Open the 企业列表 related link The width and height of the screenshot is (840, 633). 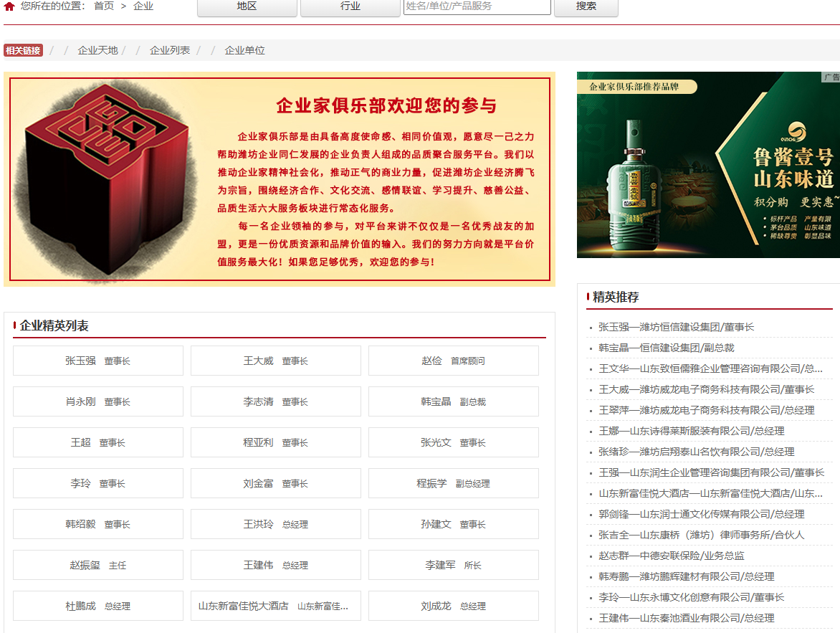point(169,50)
